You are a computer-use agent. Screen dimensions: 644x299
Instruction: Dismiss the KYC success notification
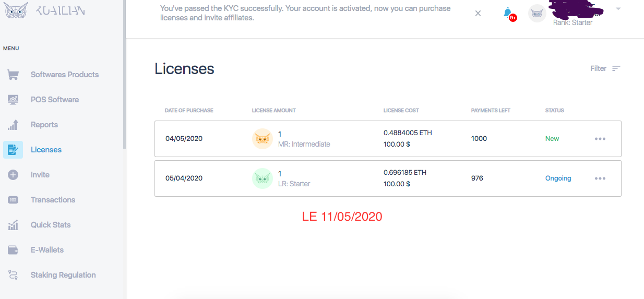pos(478,14)
